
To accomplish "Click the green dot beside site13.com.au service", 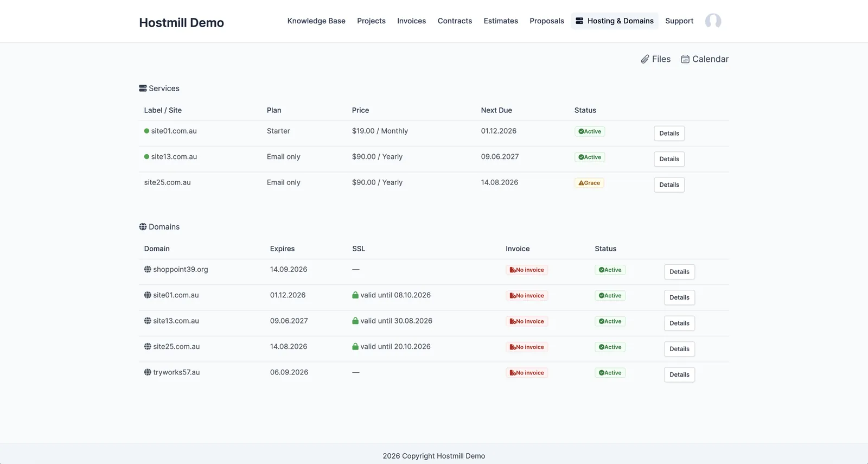I will coord(146,157).
